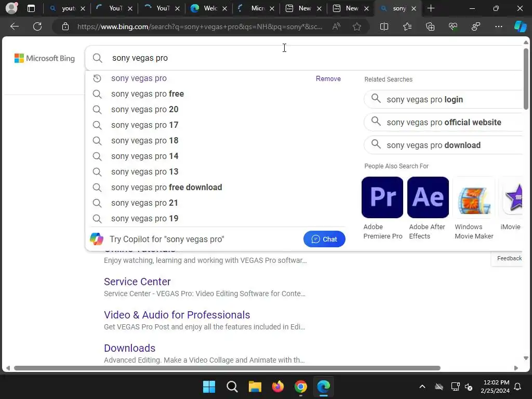Select suggestion 'sony vegas pro 21'

(215, 203)
